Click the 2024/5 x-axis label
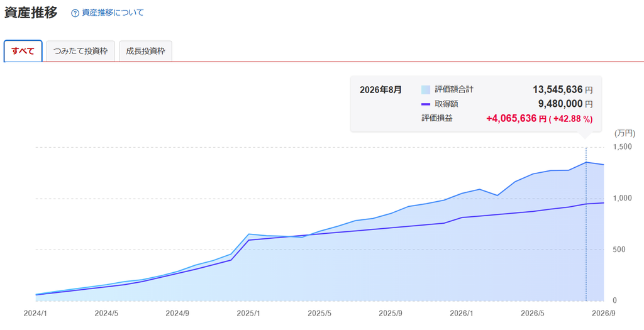This screenshot has width=644, height=330. point(107,314)
